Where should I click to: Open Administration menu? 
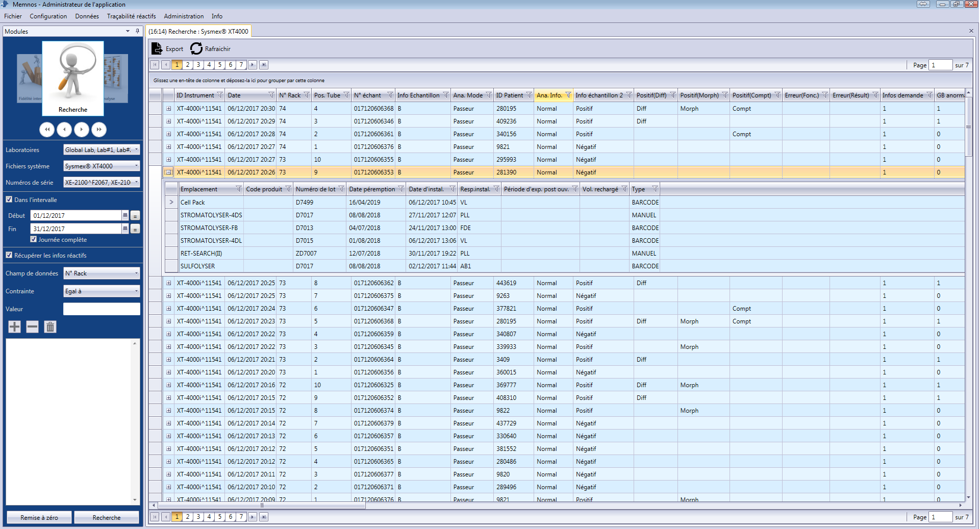tap(184, 16)
